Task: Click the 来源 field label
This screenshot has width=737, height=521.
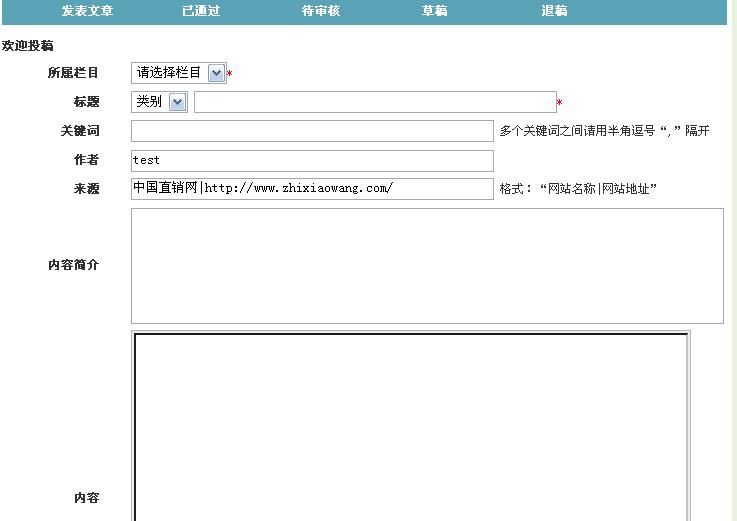Action: point(86,189)
